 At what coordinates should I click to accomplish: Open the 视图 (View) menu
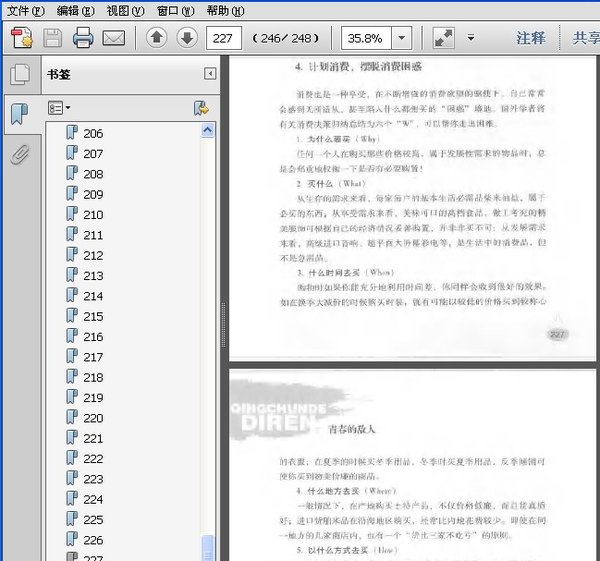[125, 10]
